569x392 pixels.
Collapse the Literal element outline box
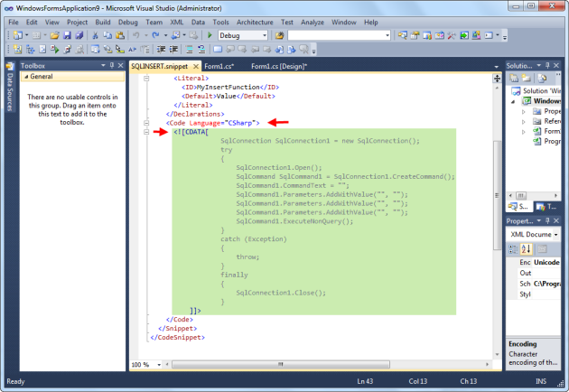146,79
